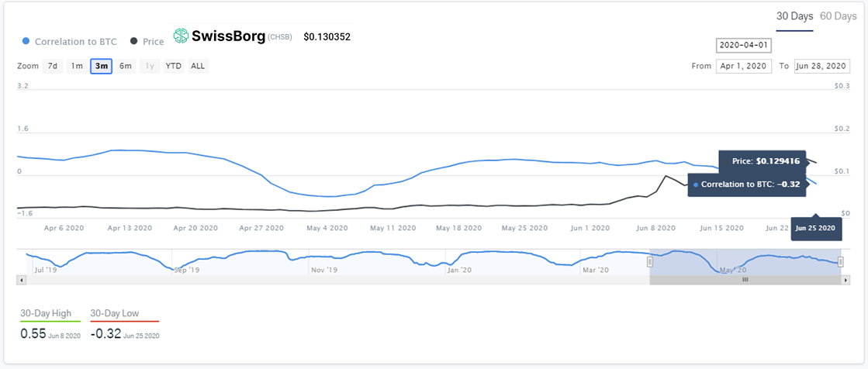The image size is (868, 369).
Task: Click the $0.130352 price text
Action: pyautogui.click(x=327, y=36)
